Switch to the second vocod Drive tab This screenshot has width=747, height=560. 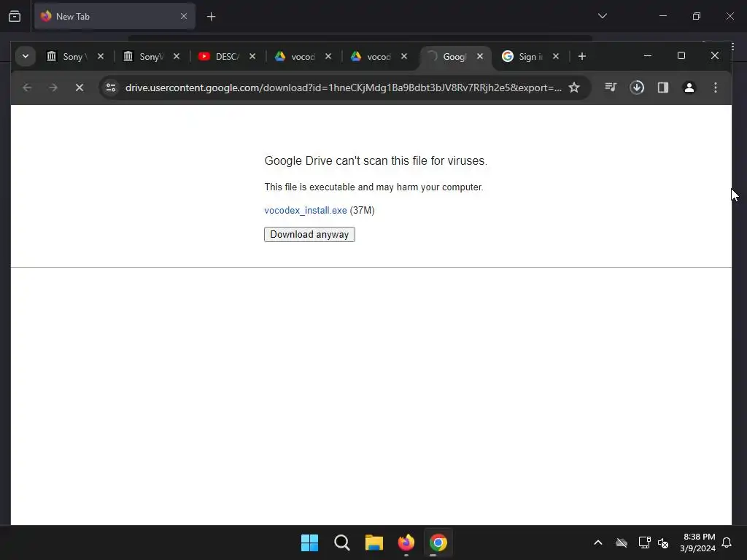point(371,57)
